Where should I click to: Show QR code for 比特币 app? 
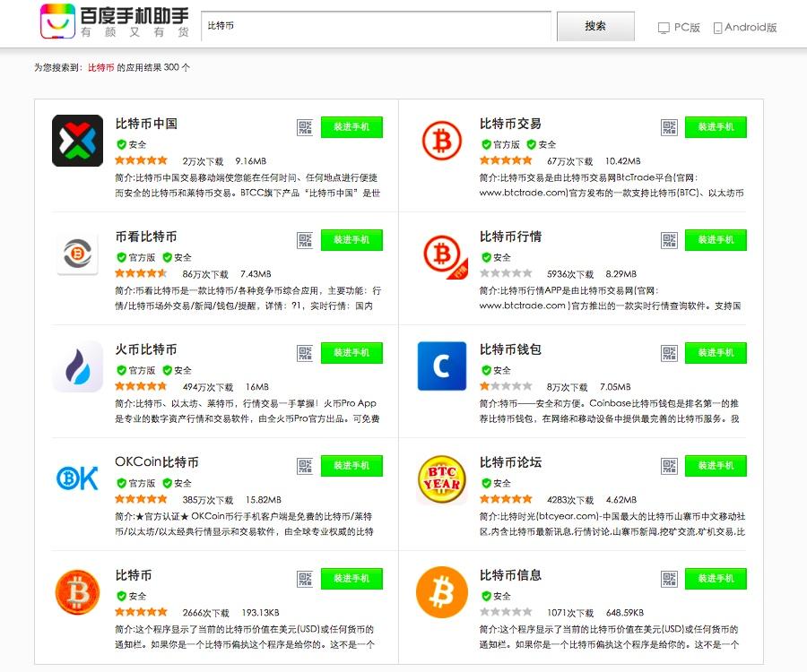(305, 579)
